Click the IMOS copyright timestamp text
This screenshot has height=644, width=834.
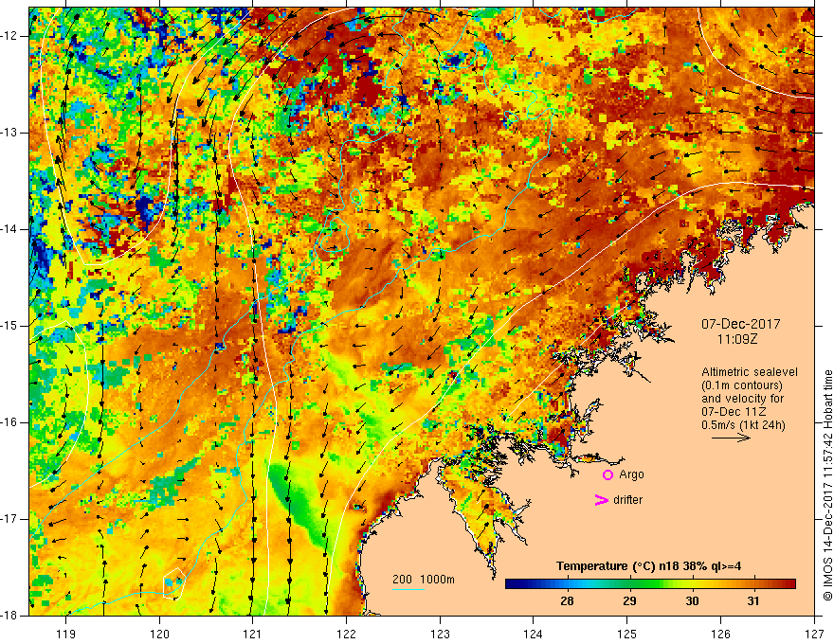click(827, 486)
